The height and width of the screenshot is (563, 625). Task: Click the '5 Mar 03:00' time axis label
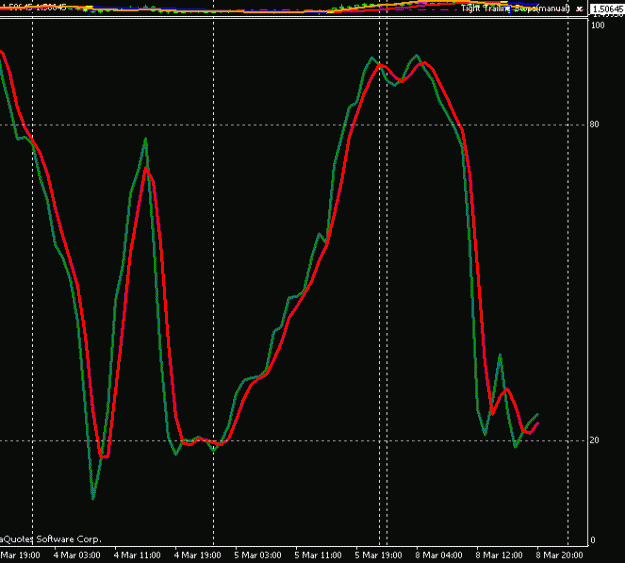(257, 555)
